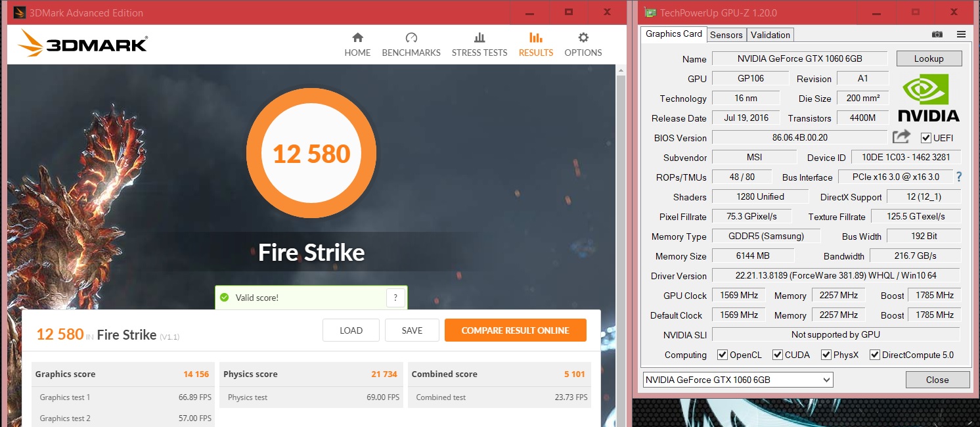This screenshot has width=980, height=427.
Task: Click the Close button in GPU-Z
Action: click(x=937, y=380)
